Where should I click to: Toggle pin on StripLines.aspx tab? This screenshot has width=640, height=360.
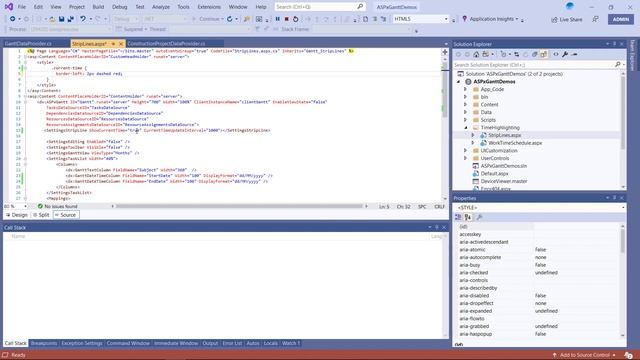[x=113, y=44]
